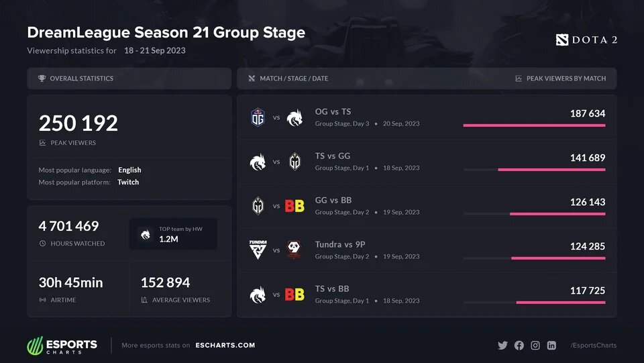This screenshot has height=363, width=644.
Task: Click the BB logo in TS vs BB row
Action: 294,295
